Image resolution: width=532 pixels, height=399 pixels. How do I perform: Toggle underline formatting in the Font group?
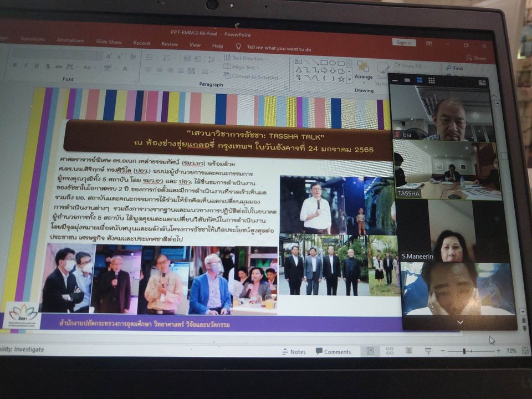(x=35, y=65)
